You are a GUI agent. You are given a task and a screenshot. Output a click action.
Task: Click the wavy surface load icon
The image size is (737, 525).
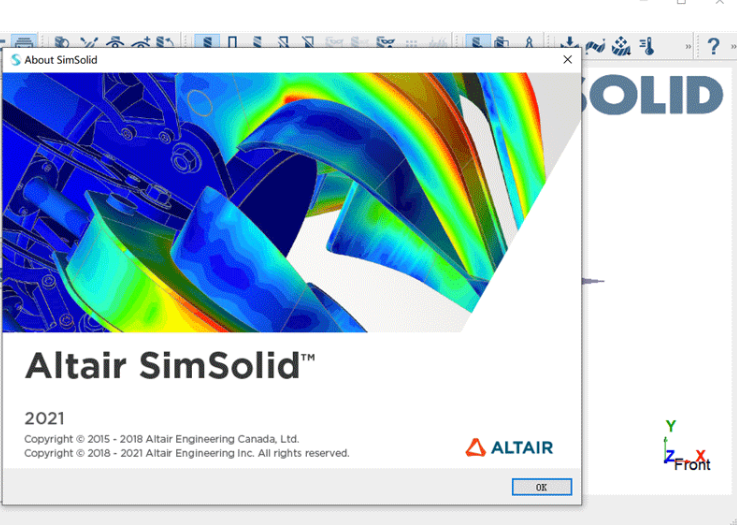[x=595, y=46]
